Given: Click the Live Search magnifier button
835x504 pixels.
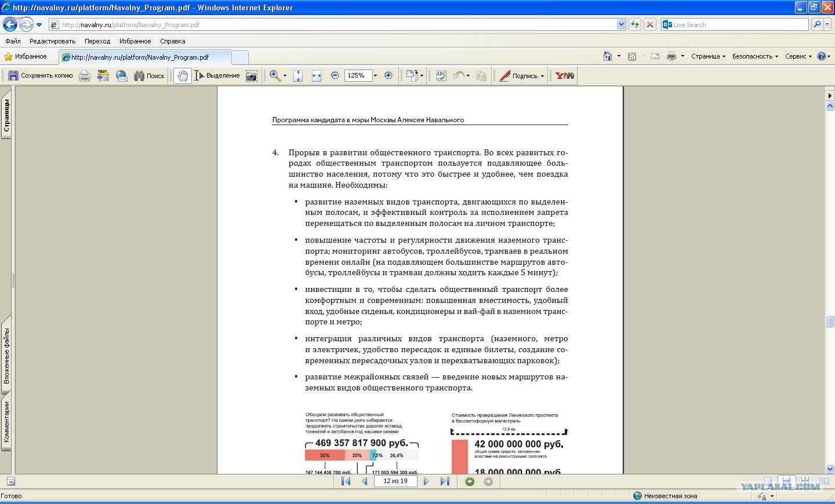Looking at the screenshot, I should pyautogui.click(x=817, y=24).
